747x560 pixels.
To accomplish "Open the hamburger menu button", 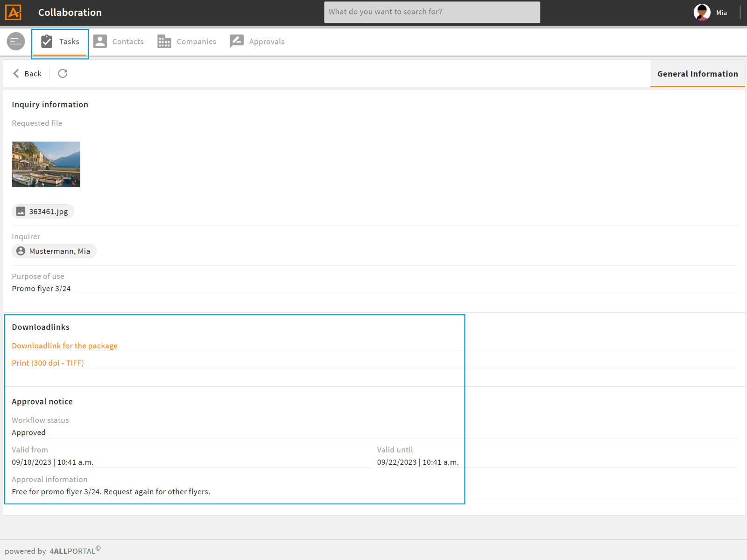I will click(x=16, y=42).
